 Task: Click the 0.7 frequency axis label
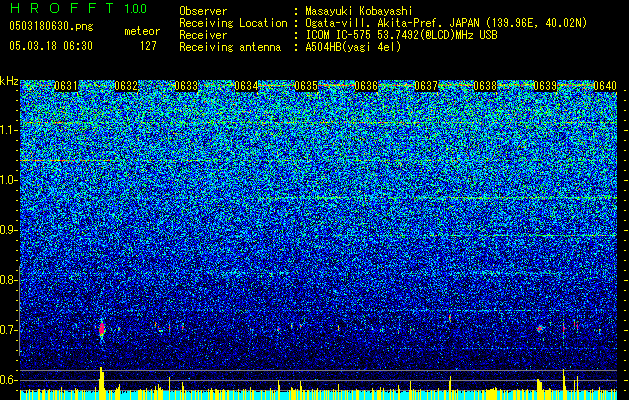tap(9, 330)
